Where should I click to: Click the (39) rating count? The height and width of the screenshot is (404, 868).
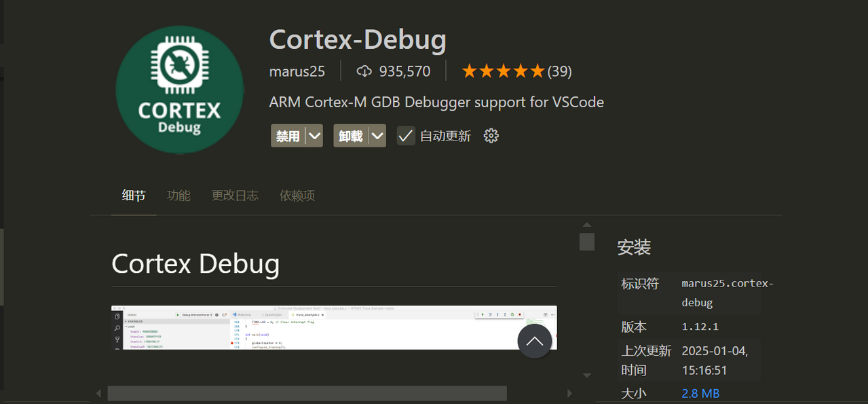click(x=560, y=71)
